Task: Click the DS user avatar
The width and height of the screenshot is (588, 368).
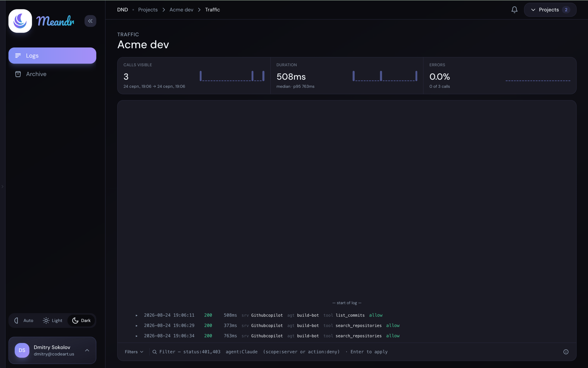Action: [x=22, y=350]
